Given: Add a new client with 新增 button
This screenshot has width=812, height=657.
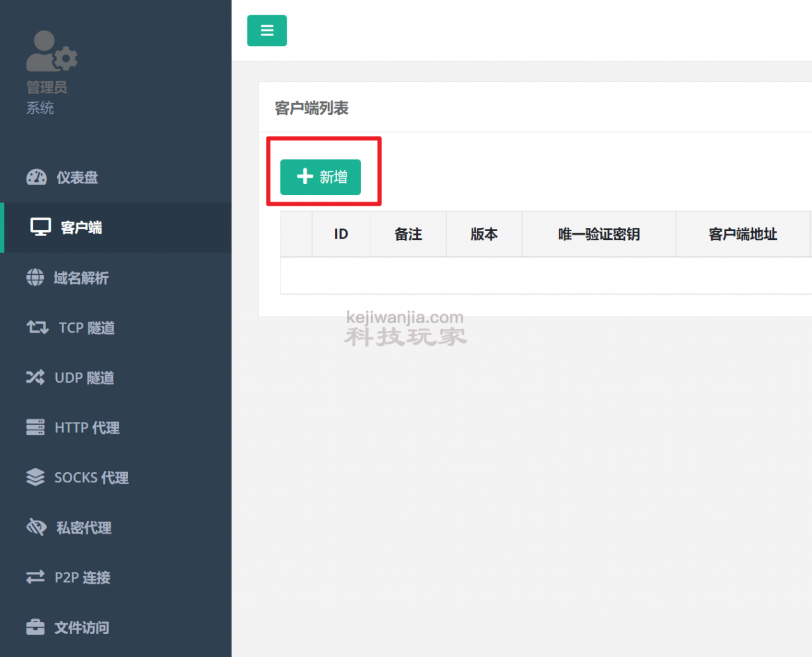Looking at the screenshot, I should tap(320, 176).
